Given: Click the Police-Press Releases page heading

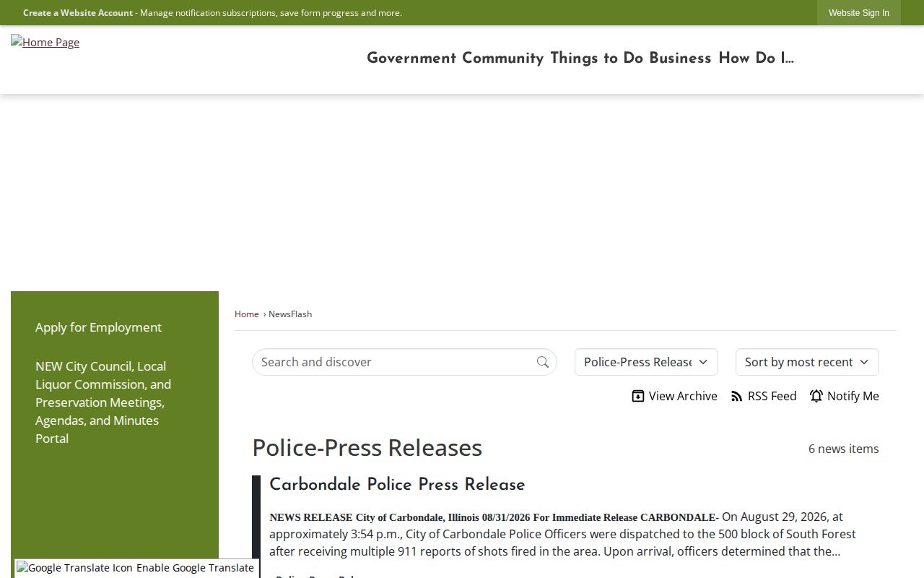Looking at the screenshot, I should click(367, 447).
